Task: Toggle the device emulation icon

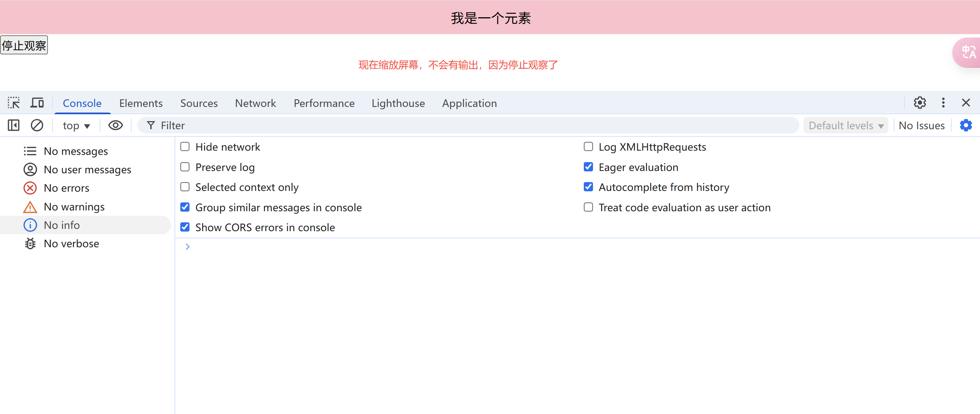Action: (x=37, y=103)
